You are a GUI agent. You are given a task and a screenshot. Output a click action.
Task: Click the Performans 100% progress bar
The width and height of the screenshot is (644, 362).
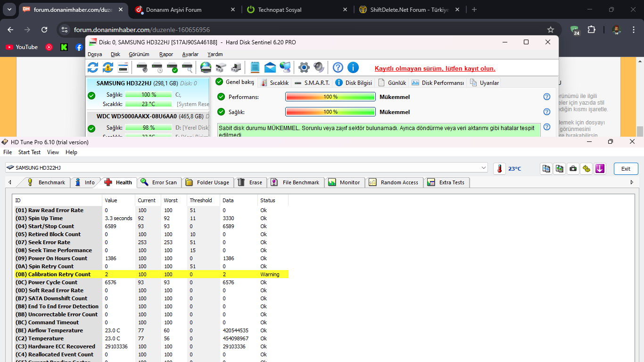click(330, 97)
